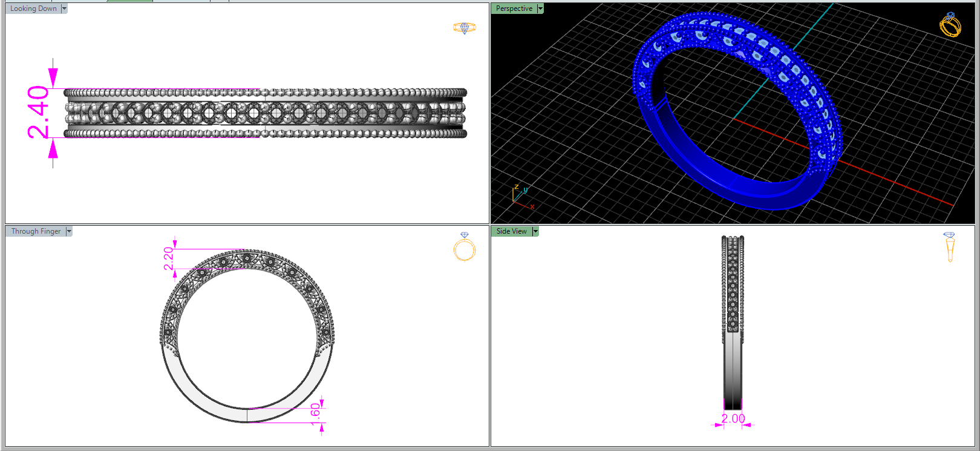The image size is (980, 451).
Task: Click the ring orientation icon in Looking Down view
Action: (x=465, y=28)
